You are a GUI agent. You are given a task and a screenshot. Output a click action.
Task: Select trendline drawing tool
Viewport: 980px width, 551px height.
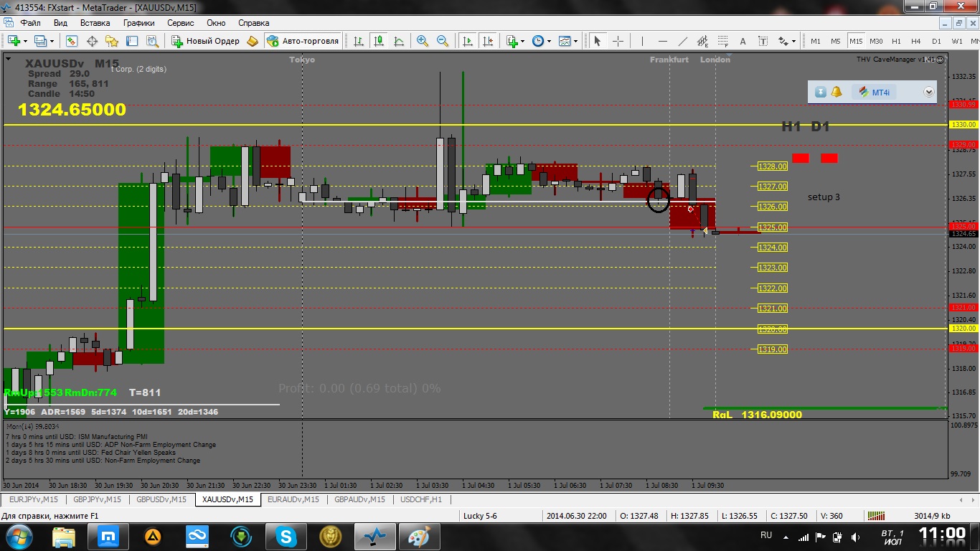point(682,41)
